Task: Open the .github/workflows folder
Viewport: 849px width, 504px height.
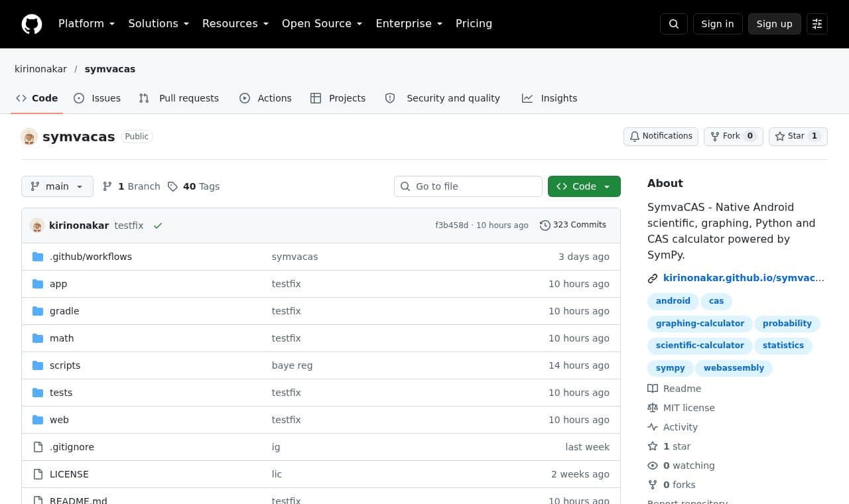Action: [x=91, y=257]
